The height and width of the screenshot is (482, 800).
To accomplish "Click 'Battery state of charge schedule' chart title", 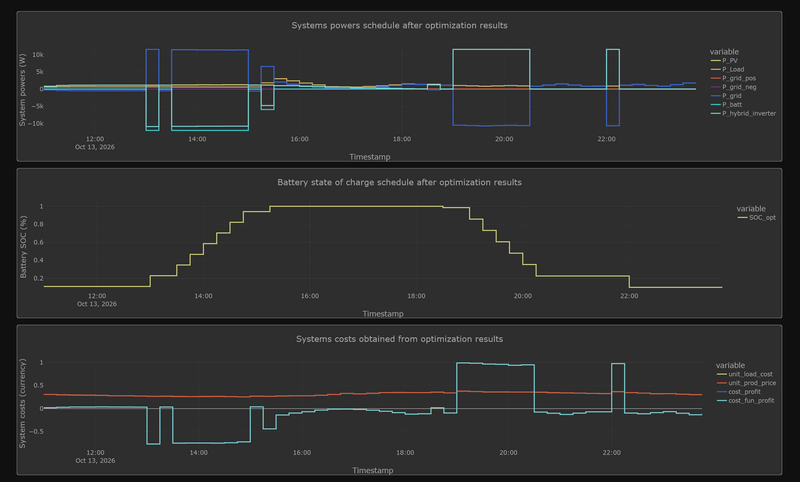I will [x=399, y=182].
